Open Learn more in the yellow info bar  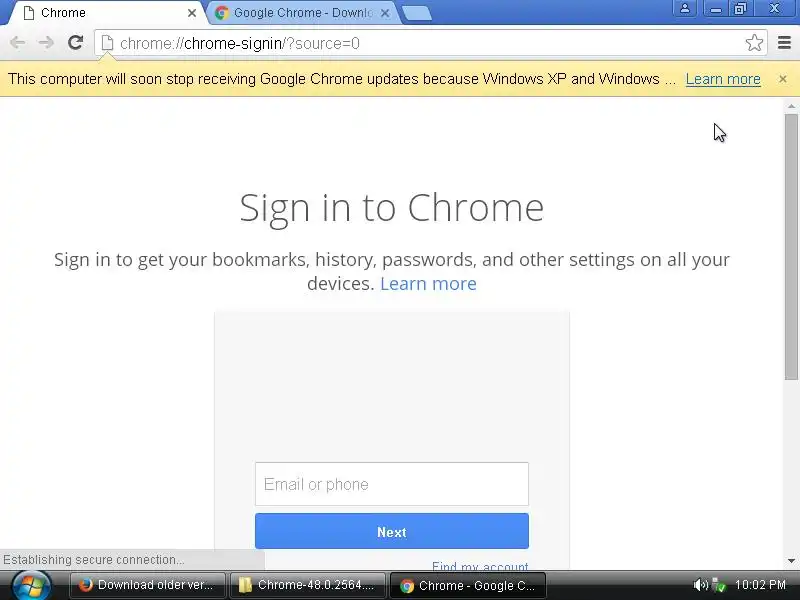[x=723, y=79]
